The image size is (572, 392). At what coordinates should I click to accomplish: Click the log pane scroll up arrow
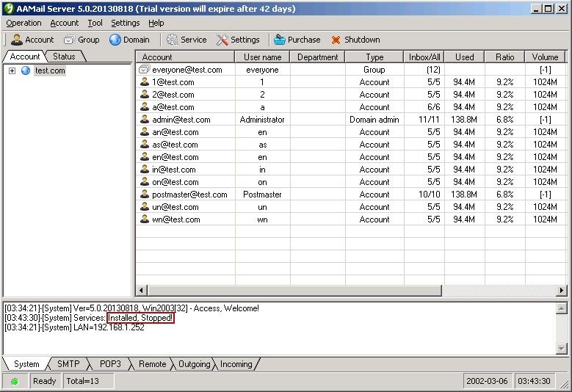(x=561, y=308)
